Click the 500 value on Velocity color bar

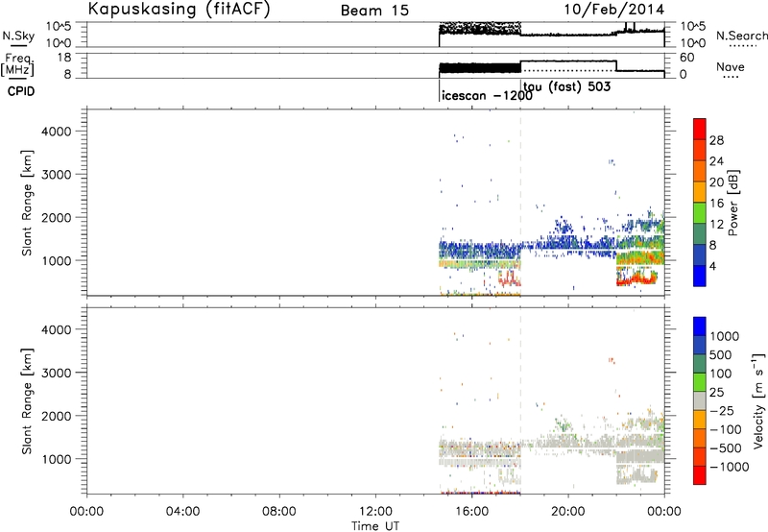click(721, 355)
